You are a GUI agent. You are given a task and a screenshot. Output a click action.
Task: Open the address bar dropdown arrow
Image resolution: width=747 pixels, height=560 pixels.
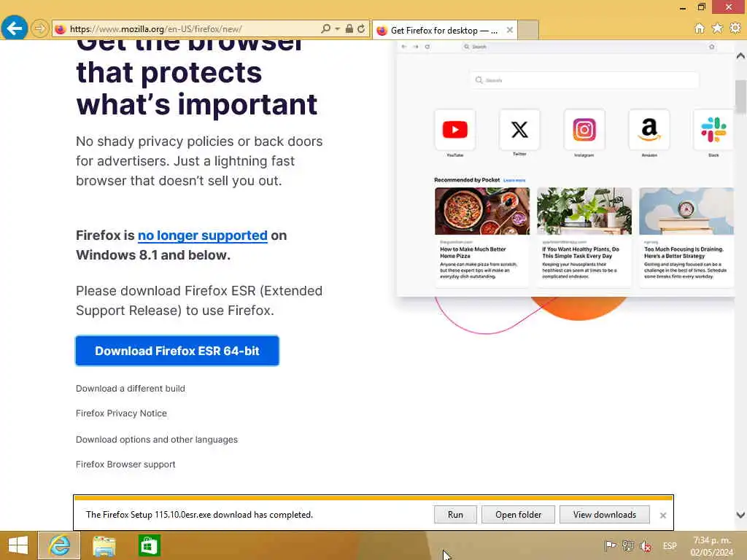(337, 29)
